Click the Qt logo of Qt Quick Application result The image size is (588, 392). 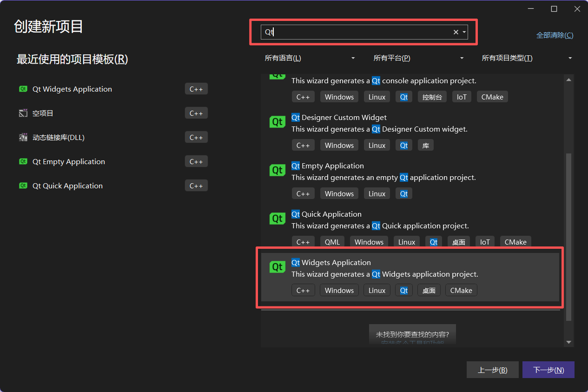pos(277,219)
